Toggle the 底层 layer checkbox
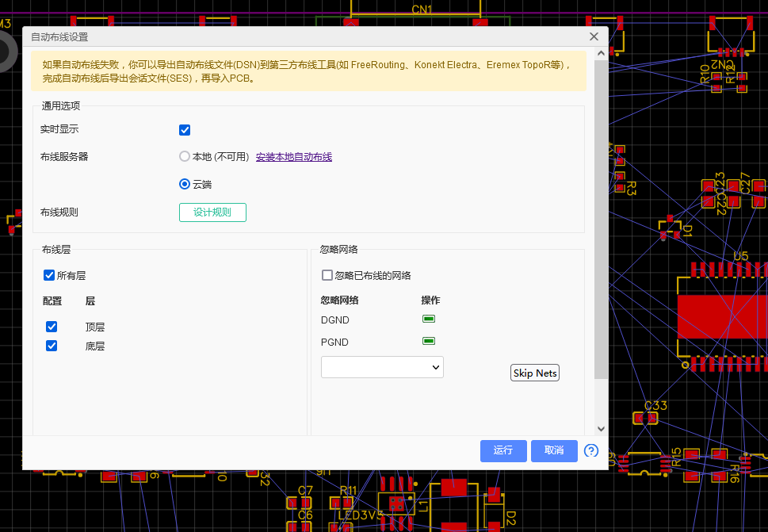Viewport: 768px width, 532px height. (52, 346)
